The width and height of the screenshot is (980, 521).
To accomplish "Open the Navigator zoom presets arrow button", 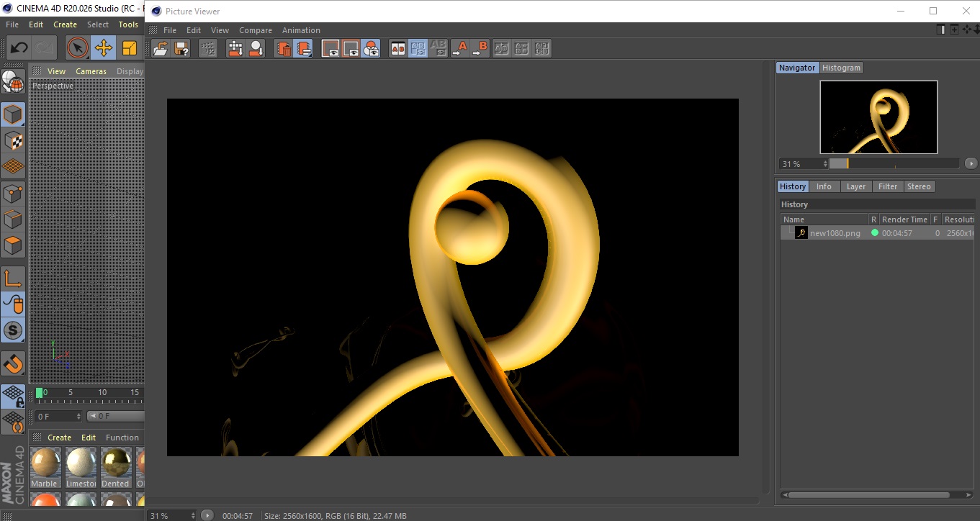I will click(971, 164).
